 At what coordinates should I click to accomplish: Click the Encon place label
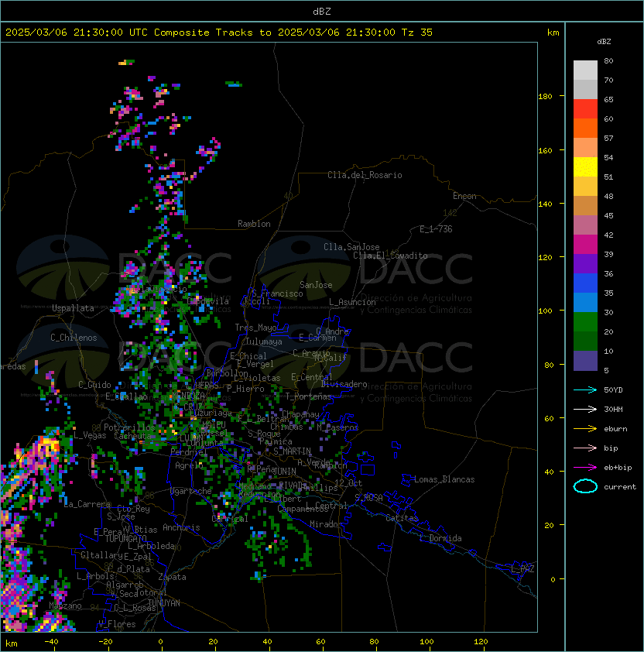point(464,196)
